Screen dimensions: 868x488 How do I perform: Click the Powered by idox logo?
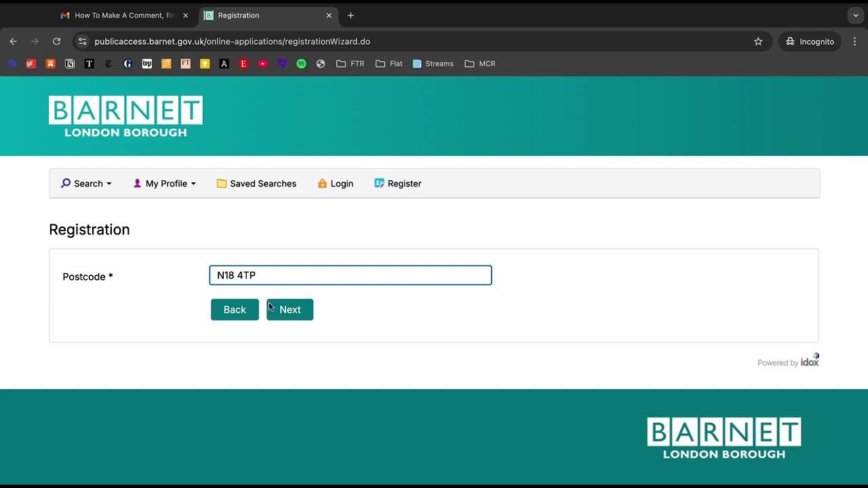[x=788, y=361]
